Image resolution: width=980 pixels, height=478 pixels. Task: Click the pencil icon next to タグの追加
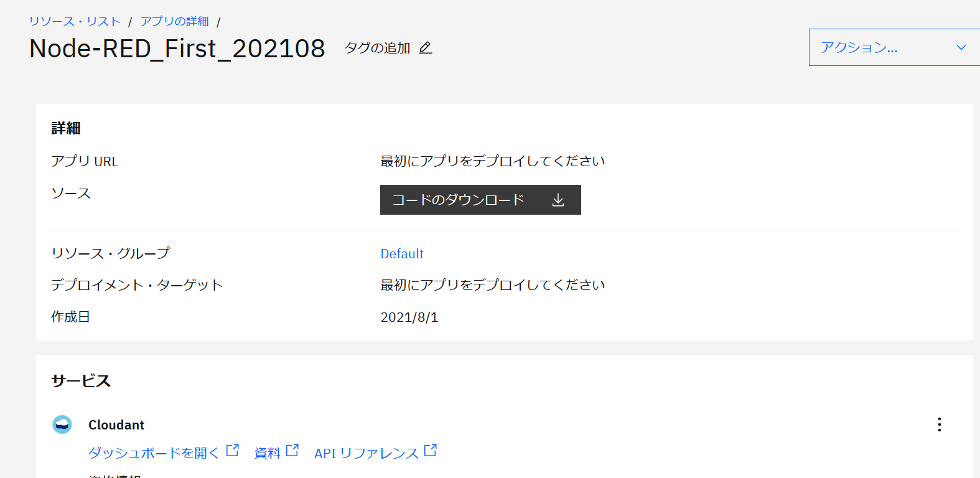point(426,47)
